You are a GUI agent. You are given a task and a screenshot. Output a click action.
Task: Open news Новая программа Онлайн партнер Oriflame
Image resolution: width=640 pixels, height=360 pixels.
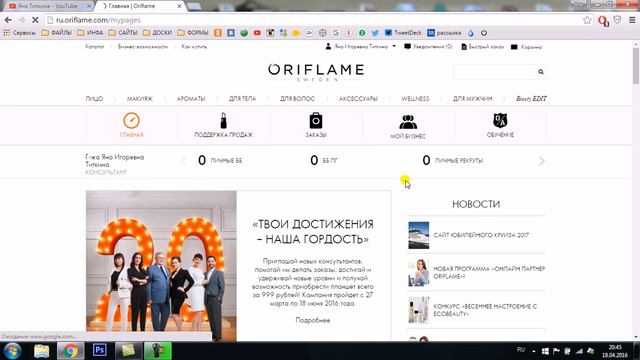click(x=489, y=273)
